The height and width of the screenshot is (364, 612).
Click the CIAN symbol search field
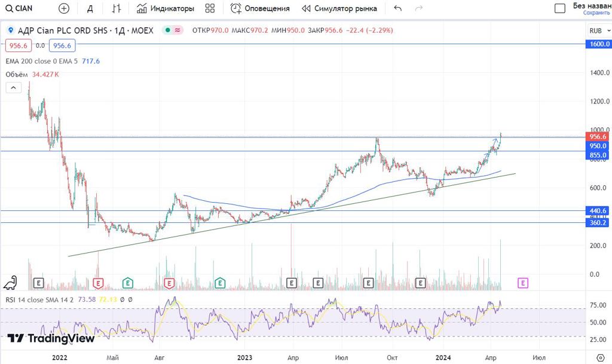[24, 8]
